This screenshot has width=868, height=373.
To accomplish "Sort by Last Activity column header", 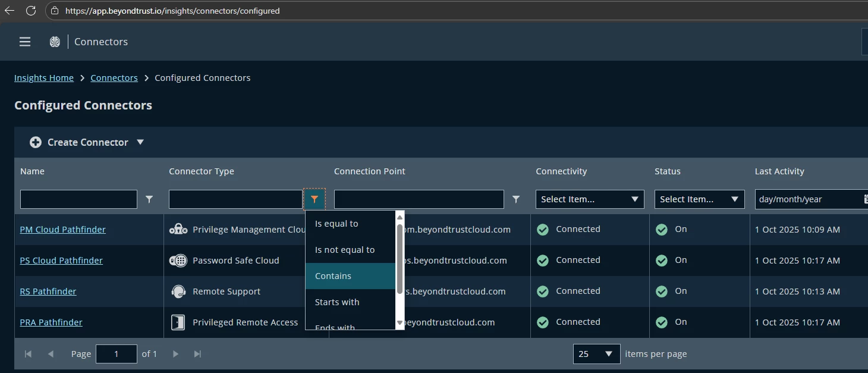I will [779, 171].
